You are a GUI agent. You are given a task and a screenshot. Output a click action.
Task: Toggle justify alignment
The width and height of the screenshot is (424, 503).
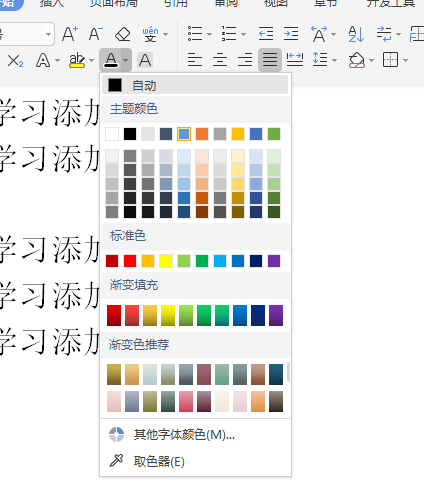point(270,60)
